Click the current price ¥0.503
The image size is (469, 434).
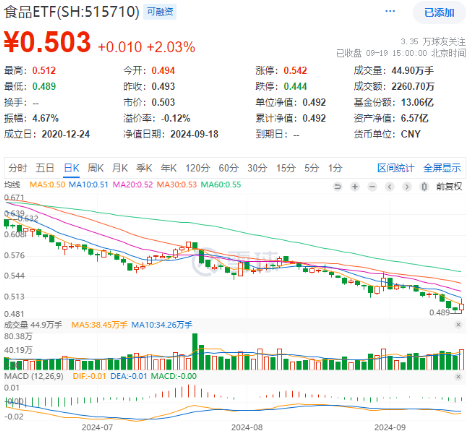tap(47, 42)
